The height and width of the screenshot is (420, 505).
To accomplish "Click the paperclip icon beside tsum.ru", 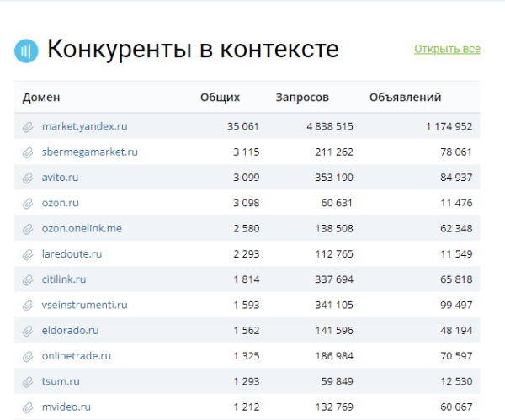I will tap(28, 382).
